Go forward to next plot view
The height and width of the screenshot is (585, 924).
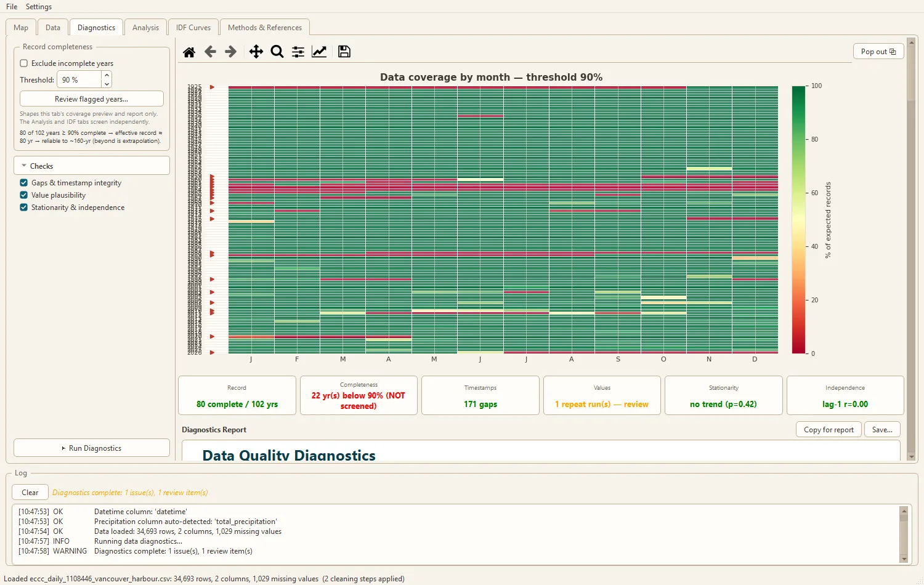tap(231, 52)
